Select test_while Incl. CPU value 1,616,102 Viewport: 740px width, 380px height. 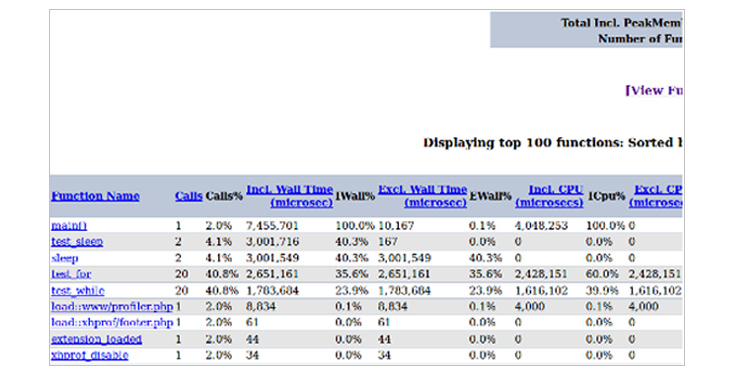(x=541, y=291)
